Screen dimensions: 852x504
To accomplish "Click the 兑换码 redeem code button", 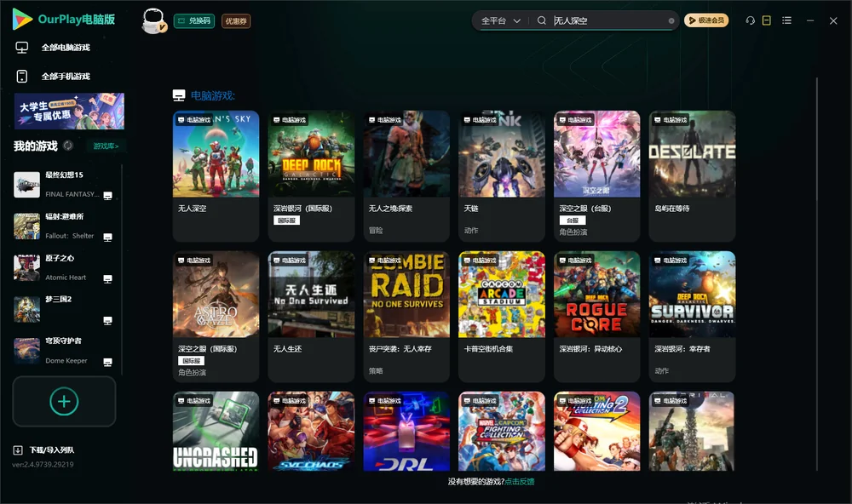I will [194, 21].
